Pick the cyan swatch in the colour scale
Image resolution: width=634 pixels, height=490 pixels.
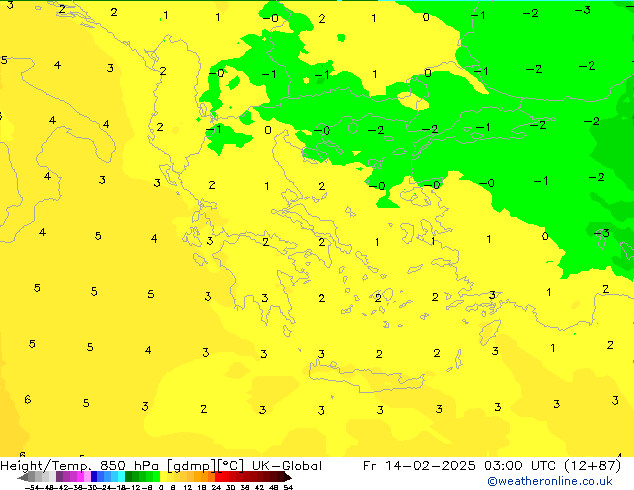tap(121, 476)
